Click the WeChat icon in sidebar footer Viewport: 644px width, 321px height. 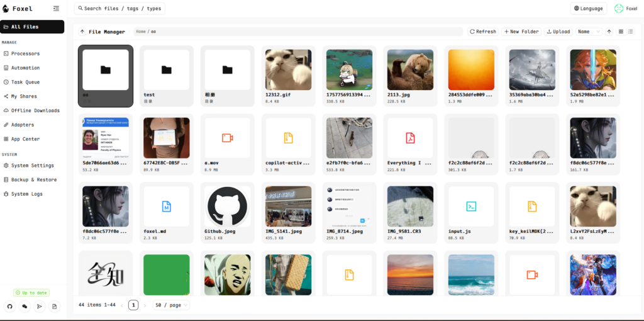point(25,307)
